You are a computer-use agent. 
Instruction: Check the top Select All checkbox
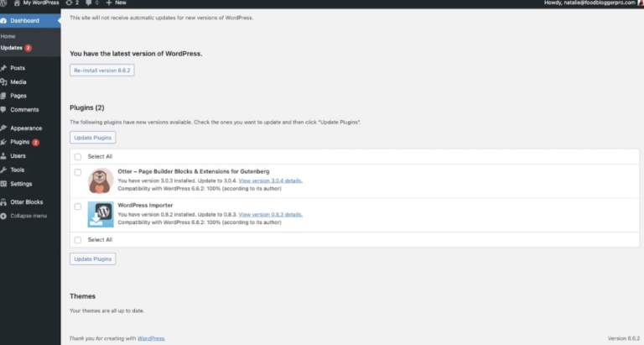78,156
